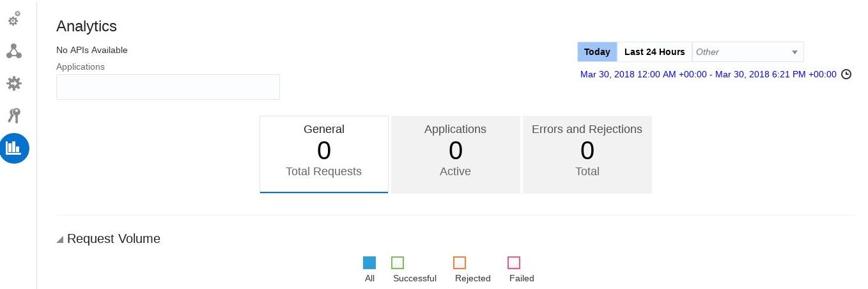Click the double-gears icon in sidebar
The image size is (868, 289).
point(13,19)
